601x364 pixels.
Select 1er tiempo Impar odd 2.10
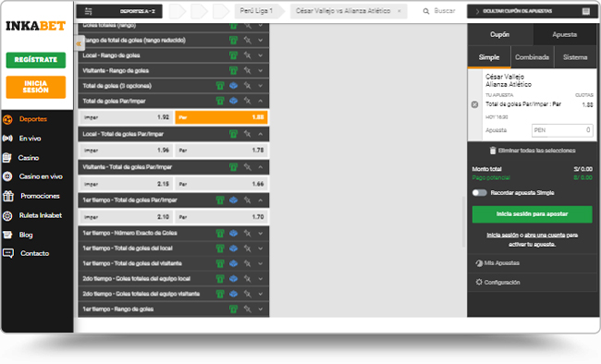pos(126,217)
